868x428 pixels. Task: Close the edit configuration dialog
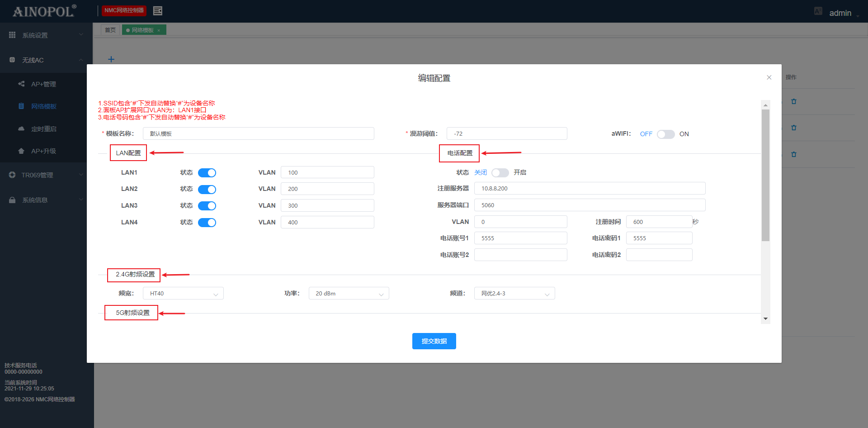click(769, 77)
